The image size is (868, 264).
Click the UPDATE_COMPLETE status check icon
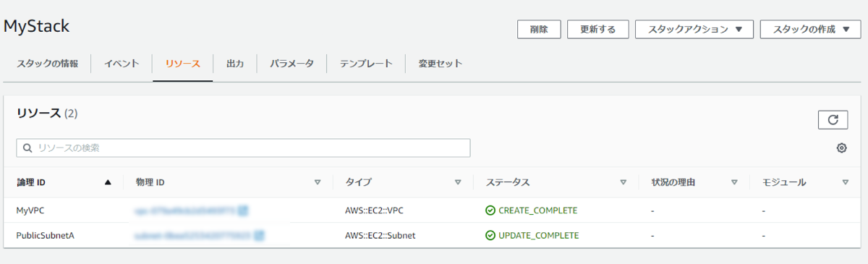[x=490, y=235]
